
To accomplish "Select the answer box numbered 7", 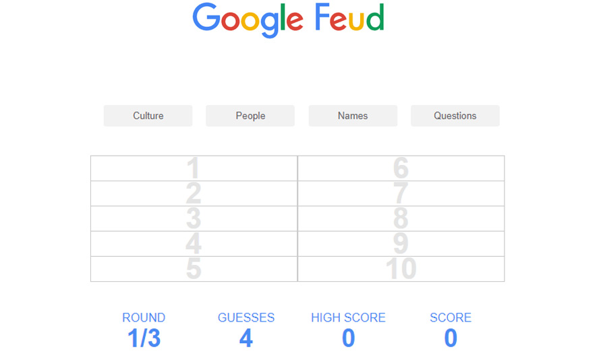I will (x=401, y=193).
